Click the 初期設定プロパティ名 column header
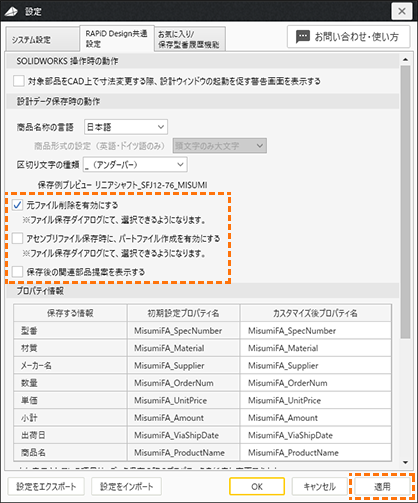Viewport: 418px width, 503px height. [x=183, y=313]
